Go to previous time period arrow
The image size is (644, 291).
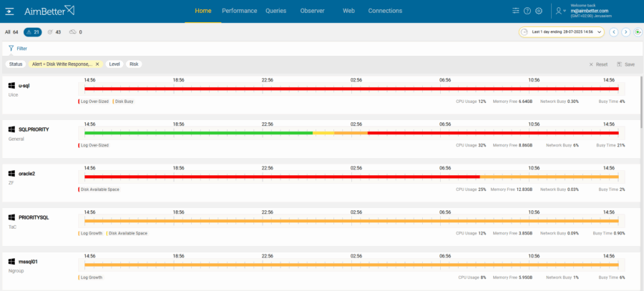(x=614, y=32)
